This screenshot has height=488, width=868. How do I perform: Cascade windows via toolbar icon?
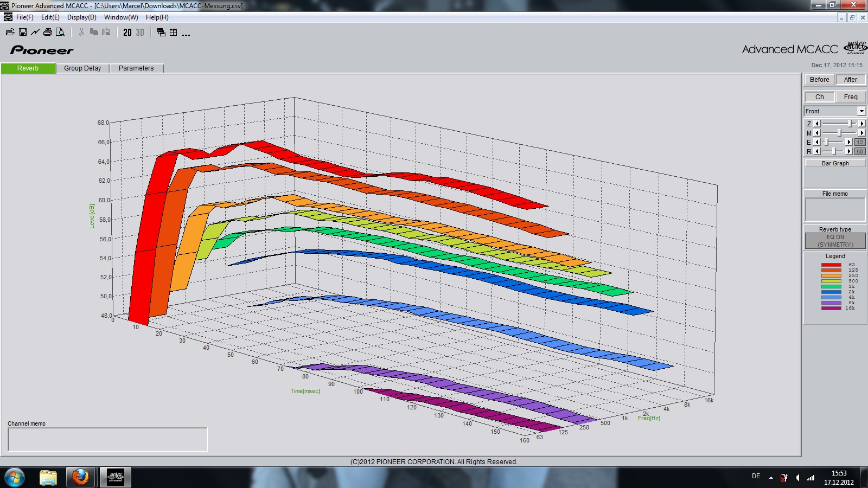(161, 33)
